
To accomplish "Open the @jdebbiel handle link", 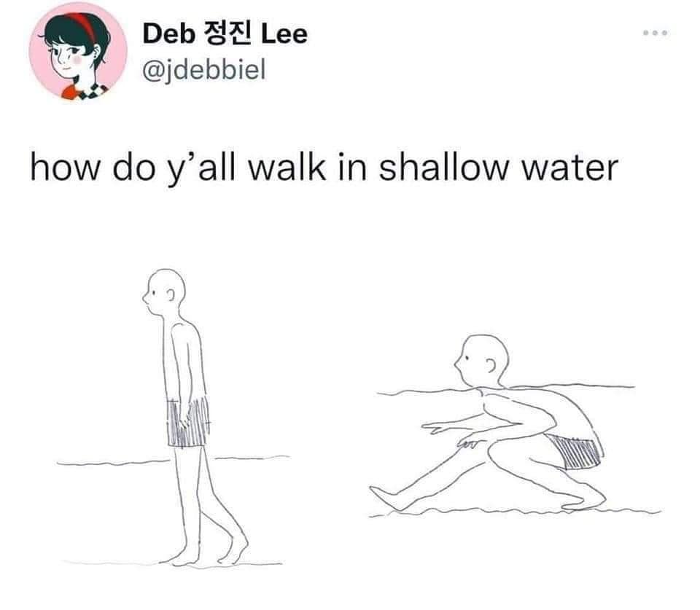I will click(204, 70).
